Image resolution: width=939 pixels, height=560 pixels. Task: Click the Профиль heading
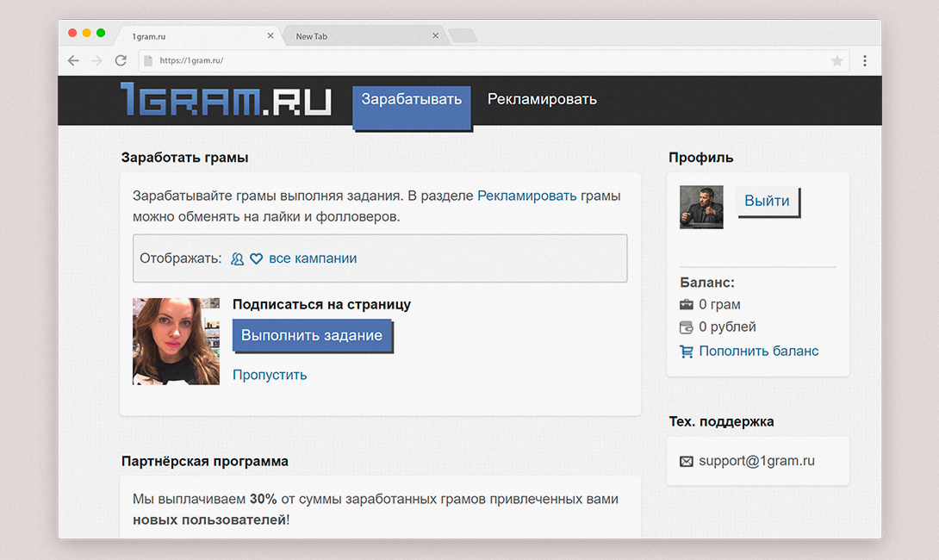click(x=700, y=158)
